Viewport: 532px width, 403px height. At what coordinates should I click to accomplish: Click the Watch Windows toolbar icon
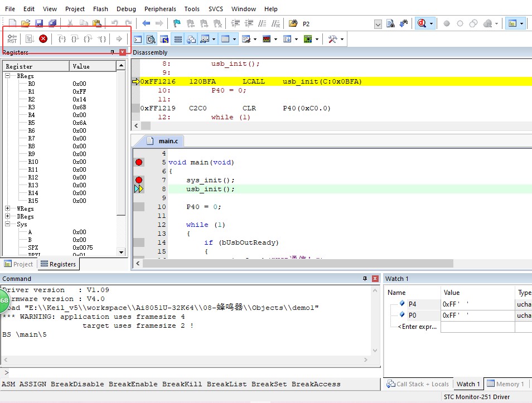click(x=205, y=40)
